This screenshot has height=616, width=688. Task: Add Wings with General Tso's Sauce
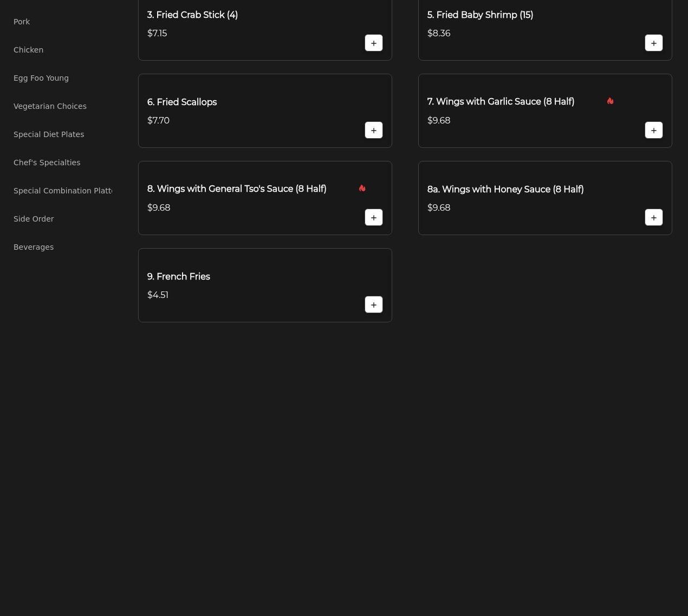(373, 218)
